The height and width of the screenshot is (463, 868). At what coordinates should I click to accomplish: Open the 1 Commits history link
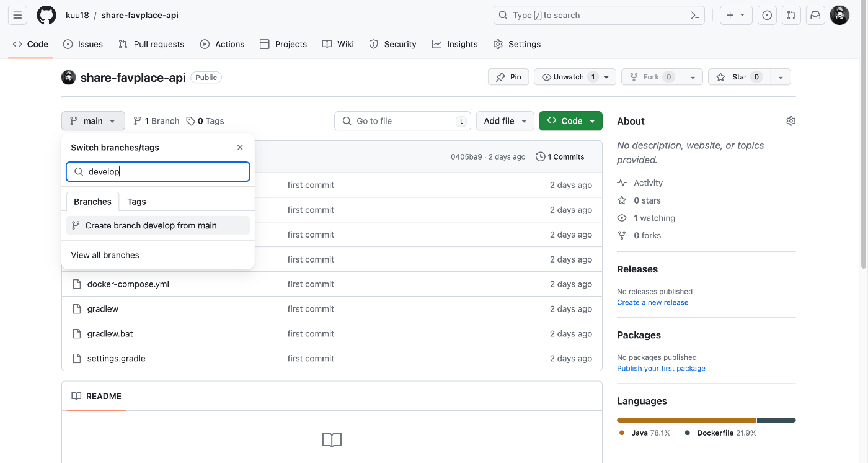[x=560, y=156]
